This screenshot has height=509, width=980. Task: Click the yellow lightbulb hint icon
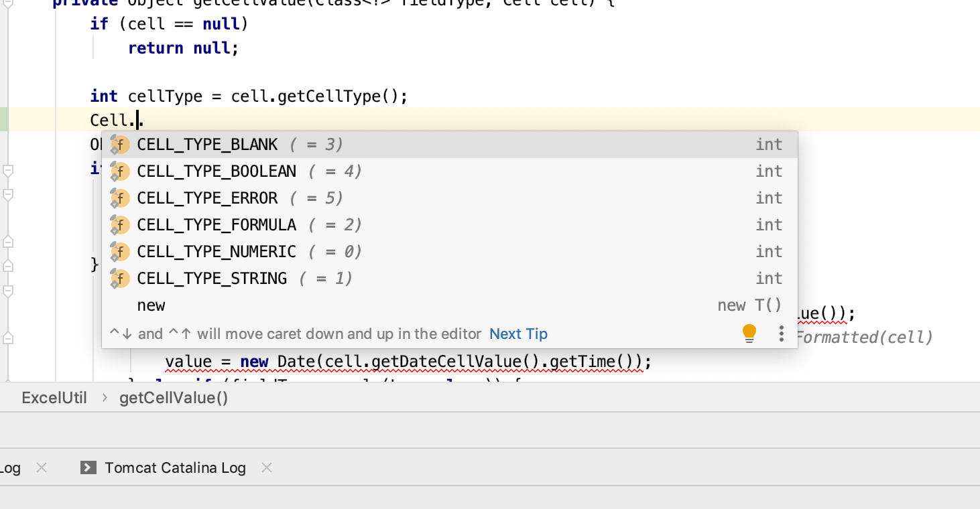point(749,334)
